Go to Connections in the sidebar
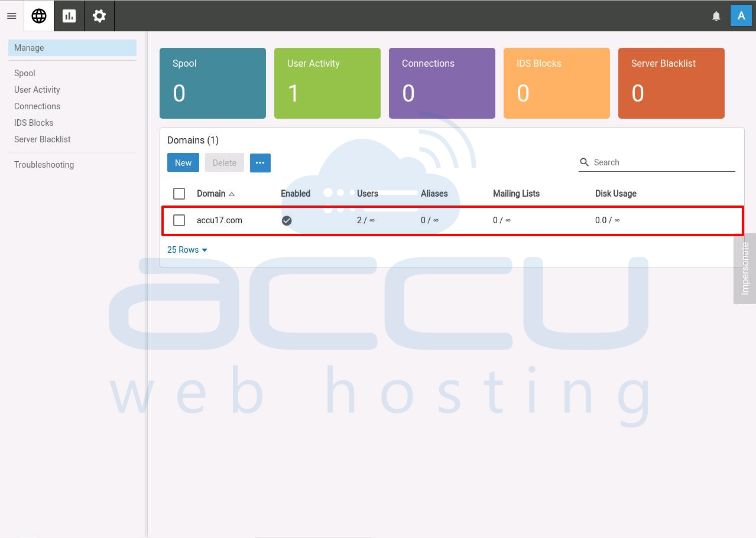Screen dimensions: 756x538 point(37,106)
